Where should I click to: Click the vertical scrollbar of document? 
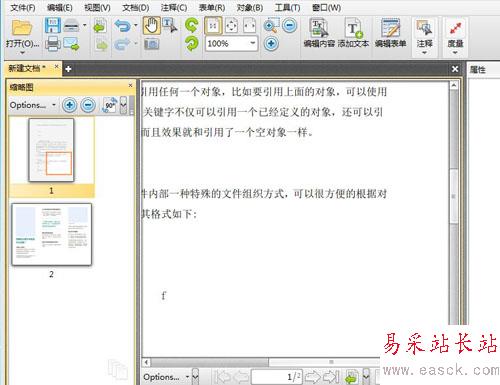(454, 203)
